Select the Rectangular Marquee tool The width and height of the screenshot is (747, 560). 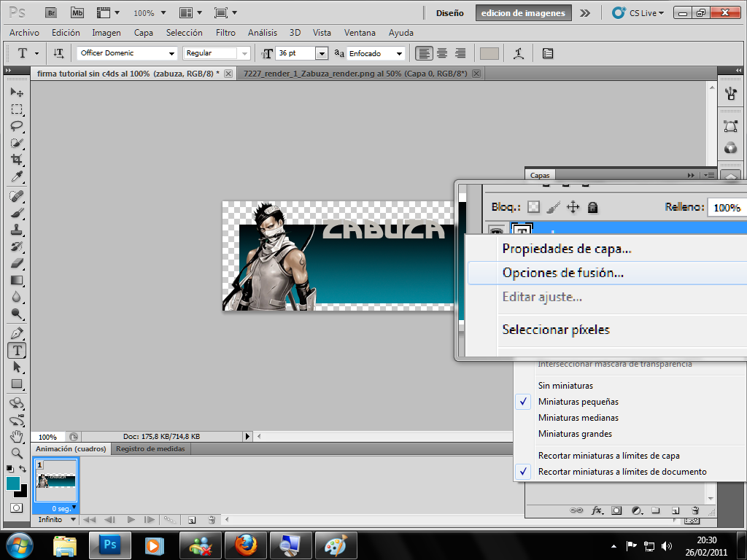(x=17, y=109)
